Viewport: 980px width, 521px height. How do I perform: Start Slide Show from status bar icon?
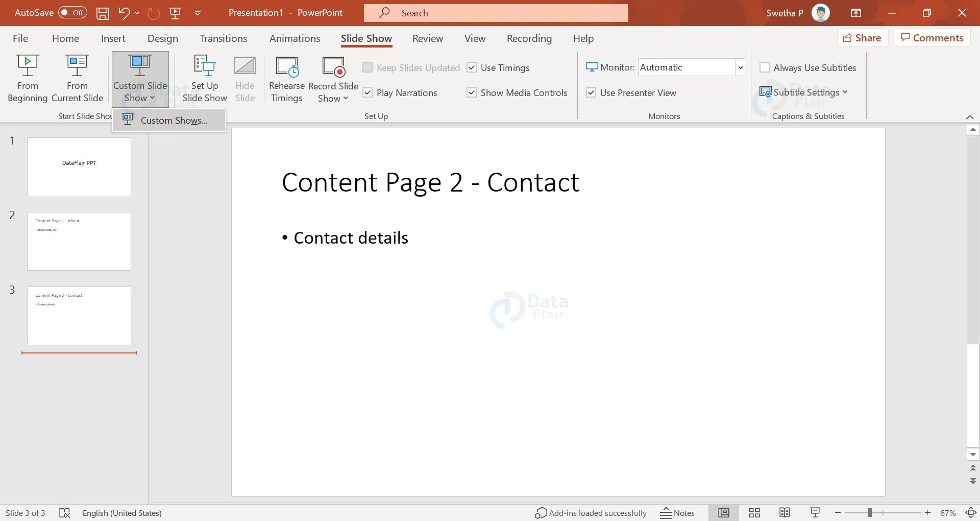pos(815,513)
